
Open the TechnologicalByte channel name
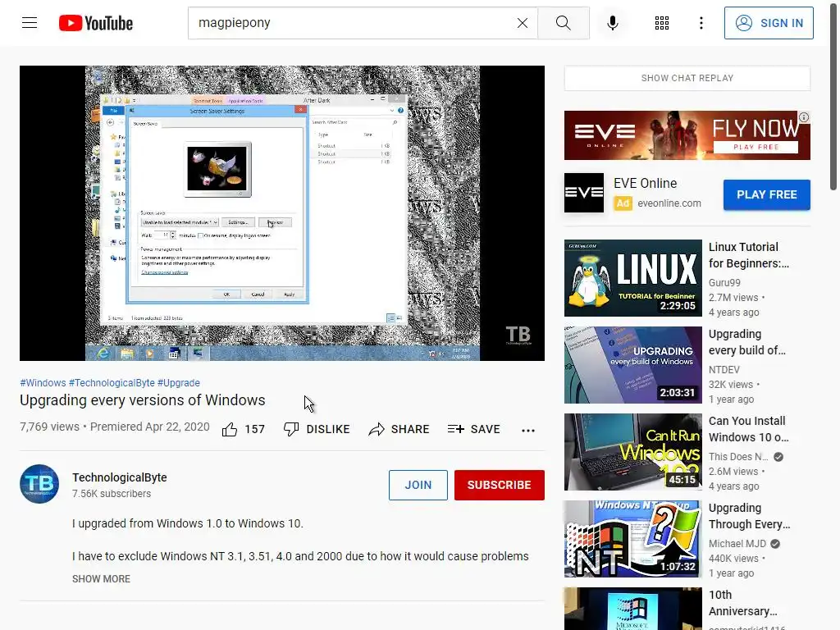coord(120,477)
